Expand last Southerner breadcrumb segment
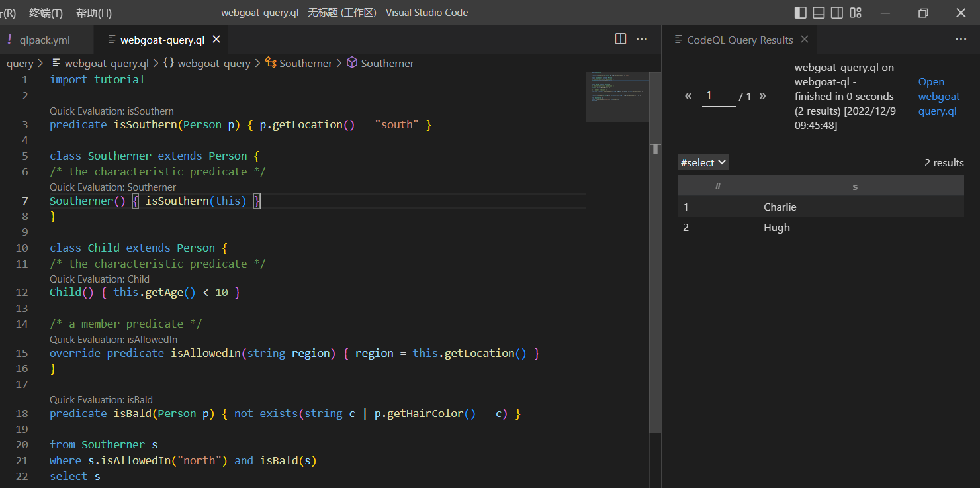Screen dimensions: 980x488 pos(387,63)
